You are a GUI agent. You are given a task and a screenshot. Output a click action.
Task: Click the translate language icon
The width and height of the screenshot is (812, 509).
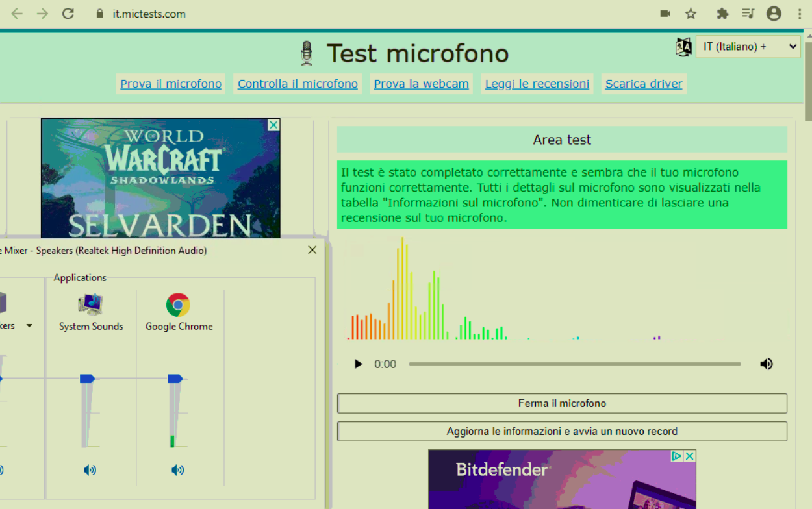click(x=683, y=47)
